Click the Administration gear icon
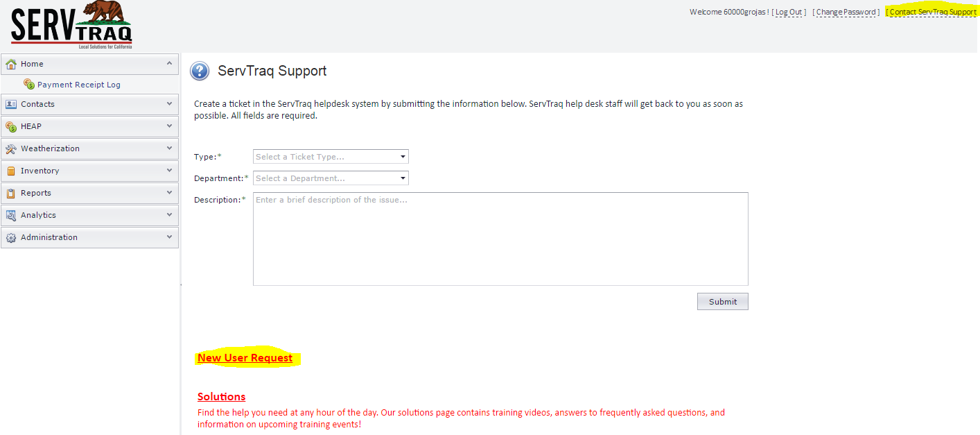The width and height of the screenshot is (980, 435). 11,237
